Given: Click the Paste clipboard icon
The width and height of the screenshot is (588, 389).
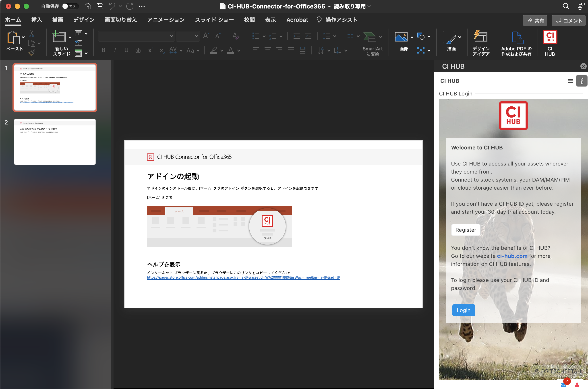Looking at the screenshot, I should [13, 38].
